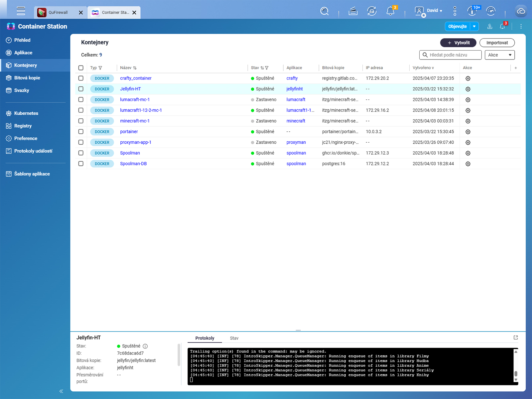The width and height of the screenshot is (532, 399).
Task: Open background tasks stack icon in top bar
Action: click(353, 11)
